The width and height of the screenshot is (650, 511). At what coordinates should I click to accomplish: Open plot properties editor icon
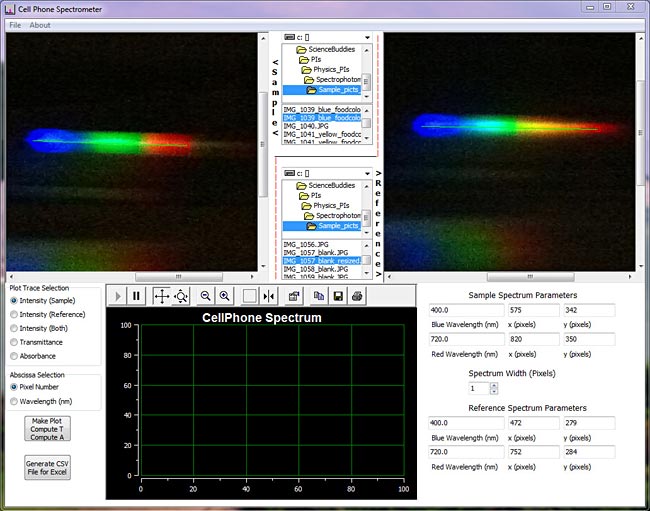click(x=294, y=296)
